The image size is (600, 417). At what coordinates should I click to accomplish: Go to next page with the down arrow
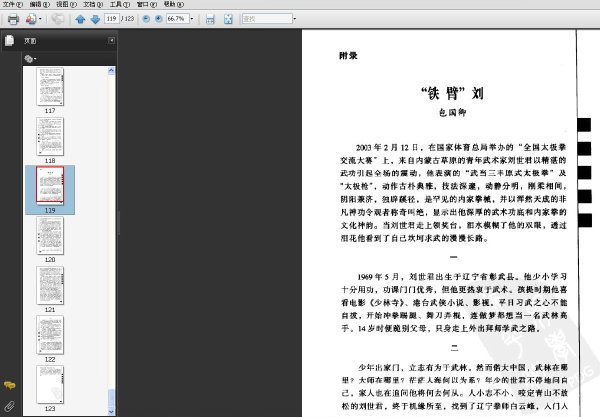[x=95, y=19]
